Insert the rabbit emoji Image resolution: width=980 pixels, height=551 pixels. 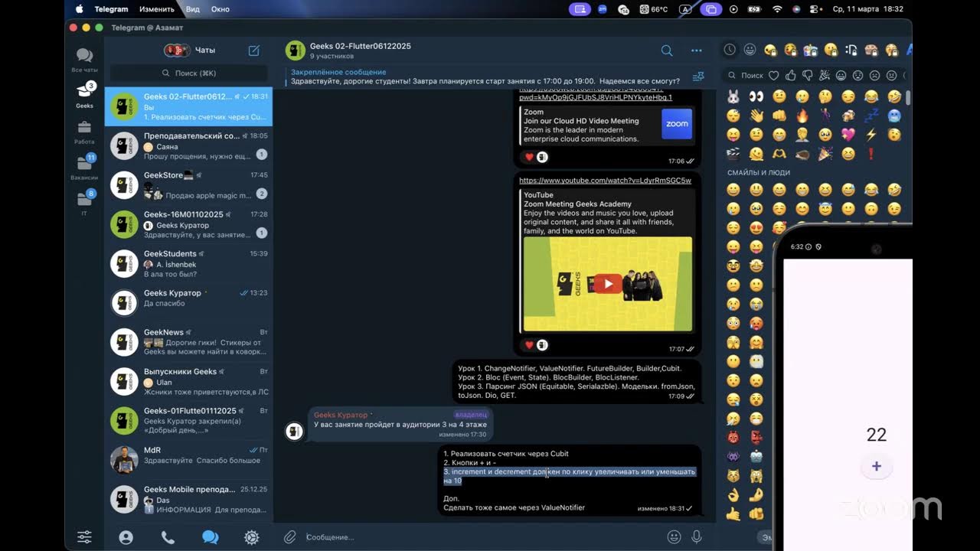pyautogui.click(x=733, y=97)
